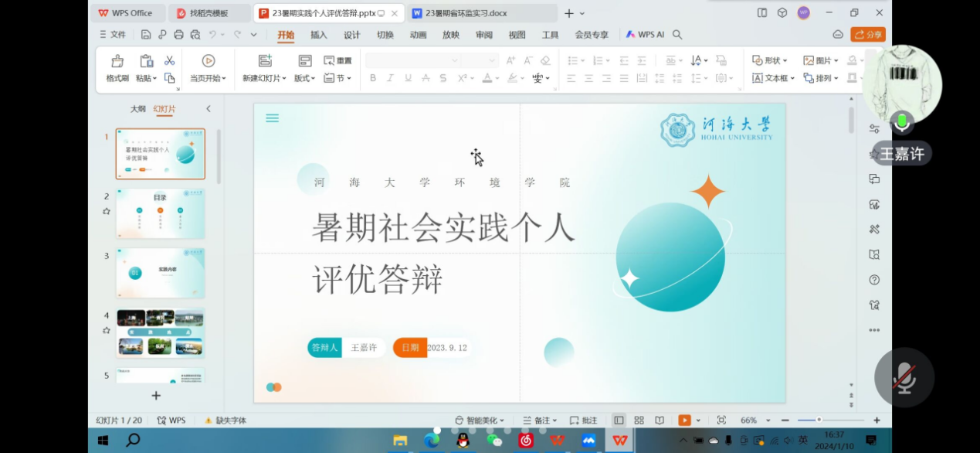The height and width of the screenshot is (453, 980).
Task: Expand the Shapes (形状) dropdown
Action: coord(770,60)
